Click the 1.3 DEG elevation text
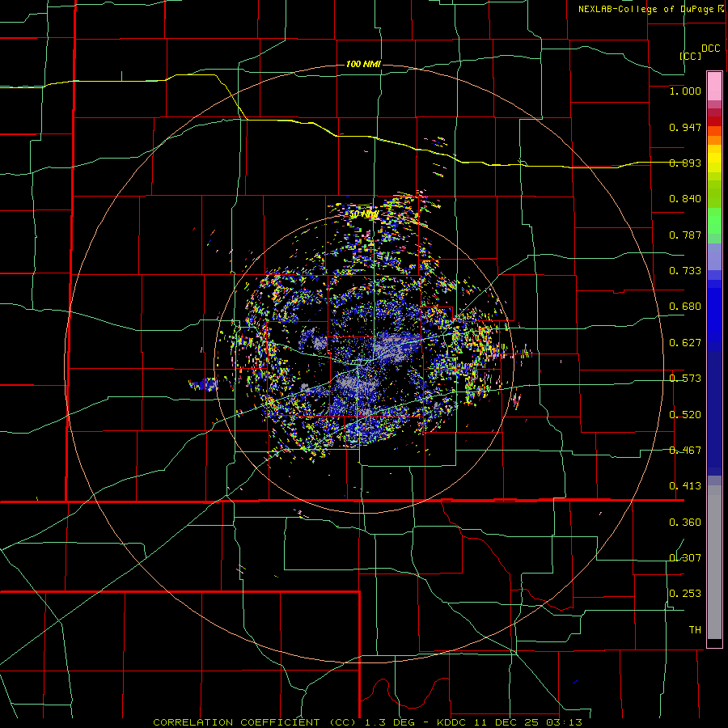The width and height of the screenshot is (728, 728). pyautogui.click(x=390, y=722)
